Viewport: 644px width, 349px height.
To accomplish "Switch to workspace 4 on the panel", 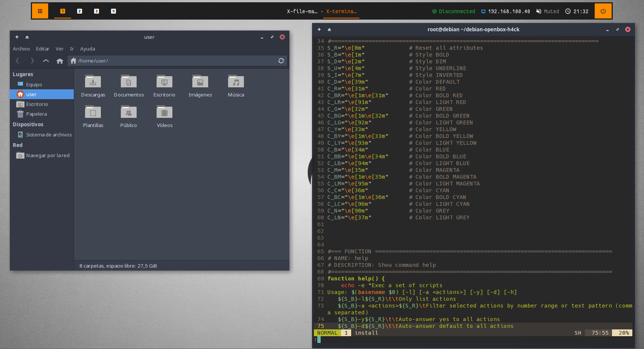I will pyautogui.click(x=113, y=11).
